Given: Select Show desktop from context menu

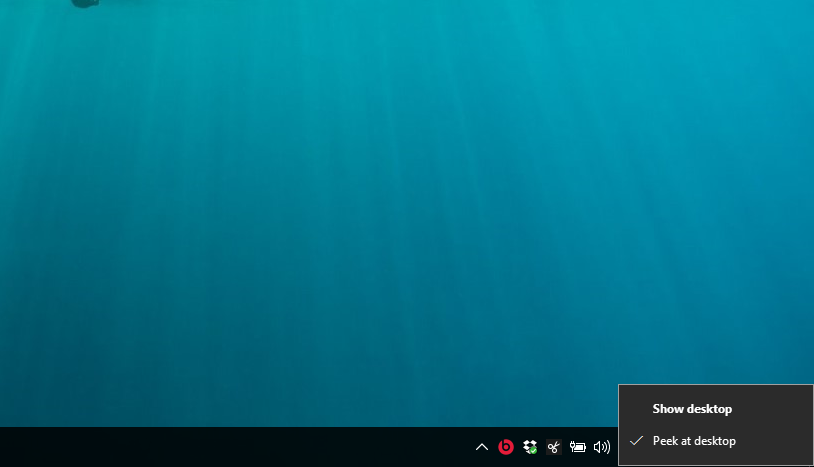Looking at the screenshot, I should [692, 409].
